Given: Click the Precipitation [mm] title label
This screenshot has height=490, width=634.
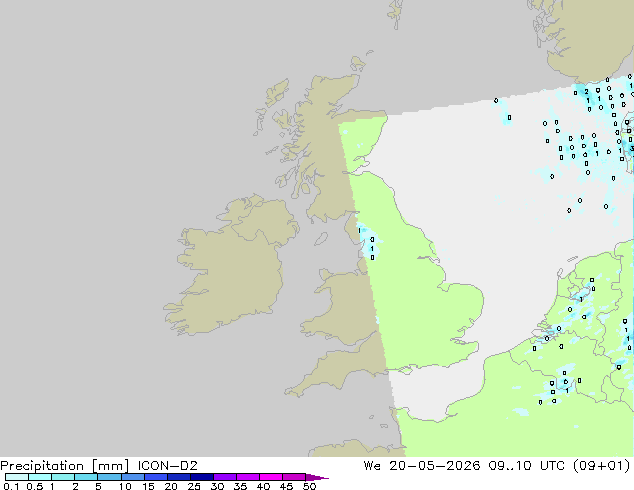Looking at the screenshot, I should tap(65, 466).
